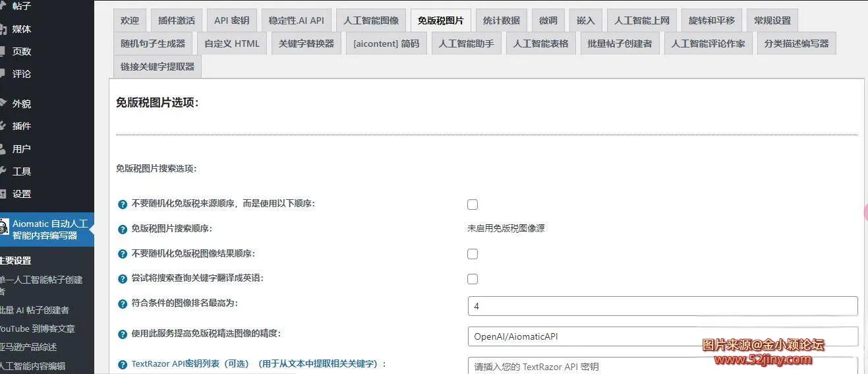Click help icon beside 尝试将搜索查询关键字翻译成英语

pyautogui.click(x=122, y=279)
